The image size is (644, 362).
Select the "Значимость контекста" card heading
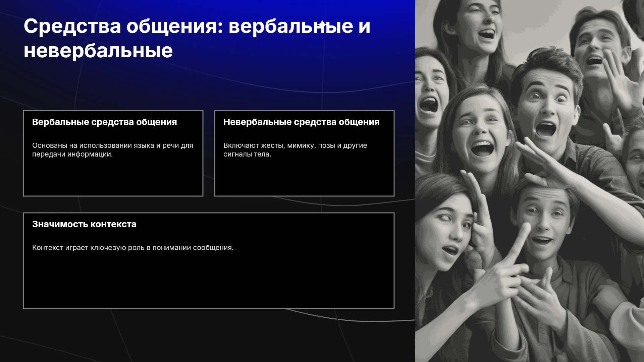84,224
